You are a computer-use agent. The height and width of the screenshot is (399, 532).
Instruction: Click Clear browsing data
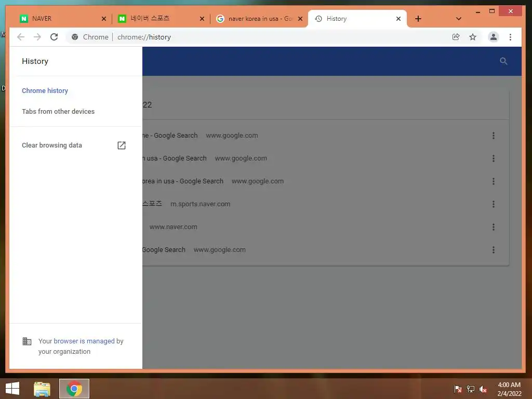pos(52,145)
